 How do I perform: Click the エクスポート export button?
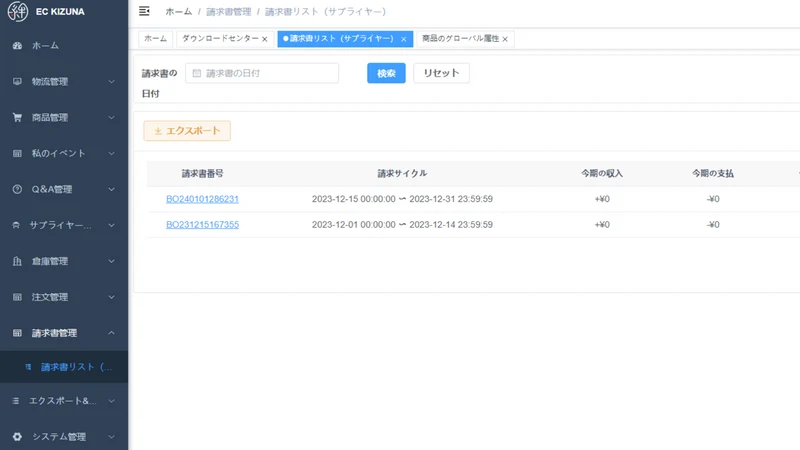187,131
